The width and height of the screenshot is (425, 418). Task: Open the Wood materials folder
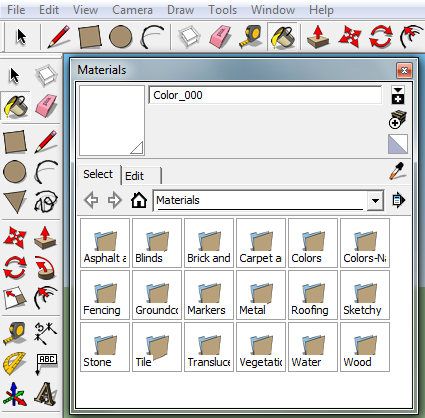[x=365, y=347]
